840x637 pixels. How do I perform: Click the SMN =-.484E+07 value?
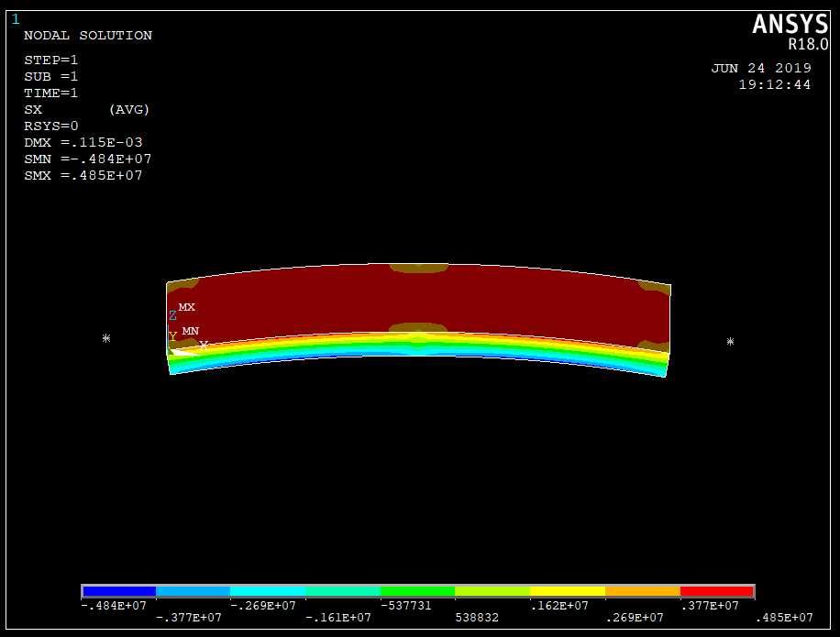[x=88, y=159]
